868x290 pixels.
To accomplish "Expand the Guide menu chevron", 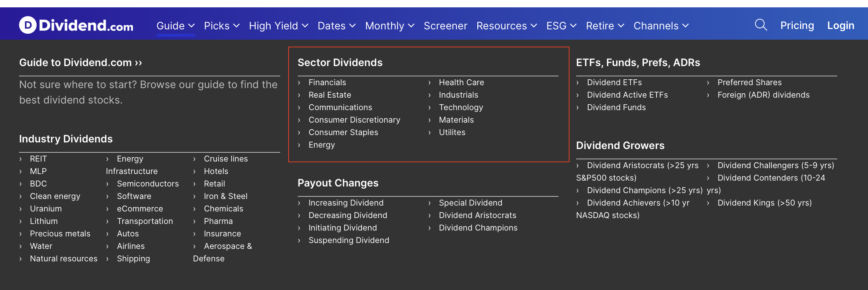I will tap(191, 26).
